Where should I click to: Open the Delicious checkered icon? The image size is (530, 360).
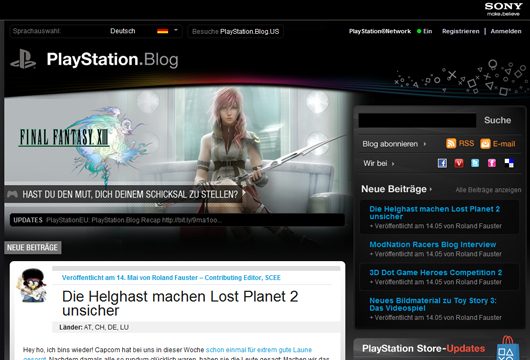(509, 163)
